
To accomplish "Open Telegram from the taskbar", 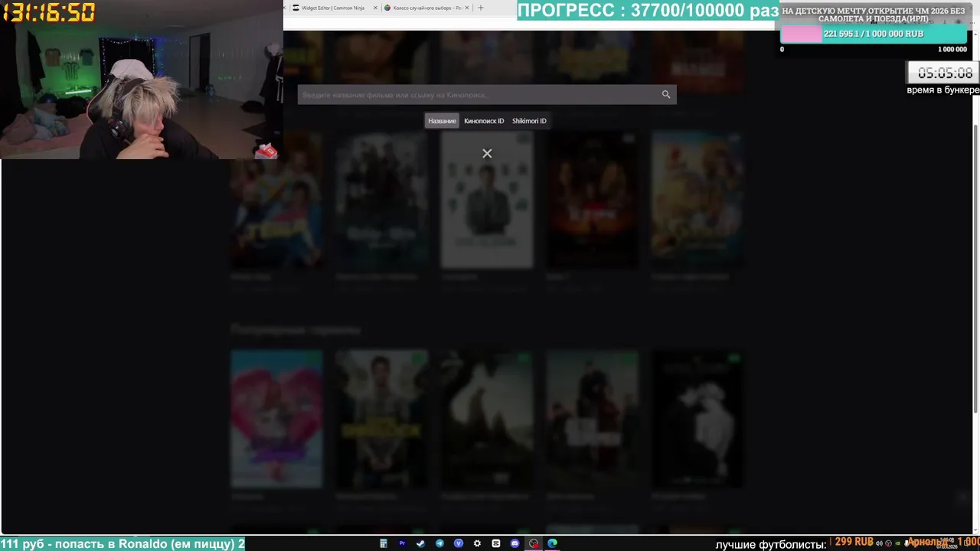I will (439, 544).
